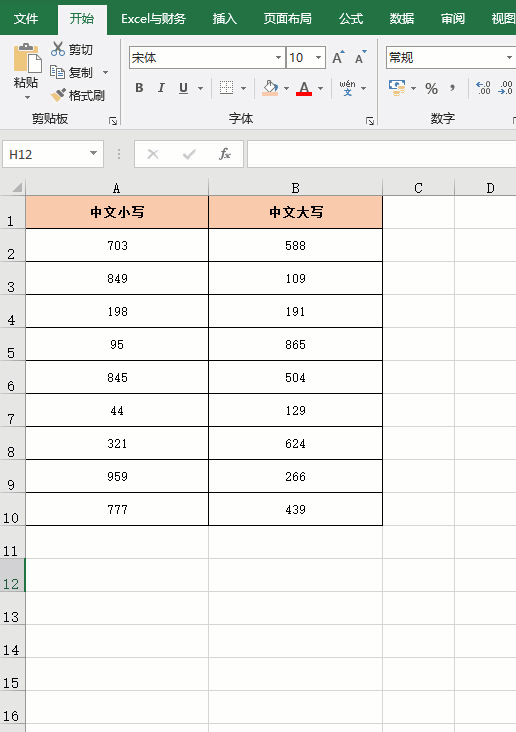
Task: Select the cell containing 588
Action: pyautogui.click(x=295, y=245)
